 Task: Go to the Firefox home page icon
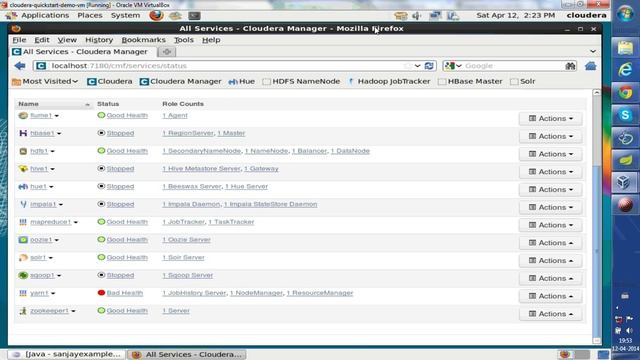(590, 66)
